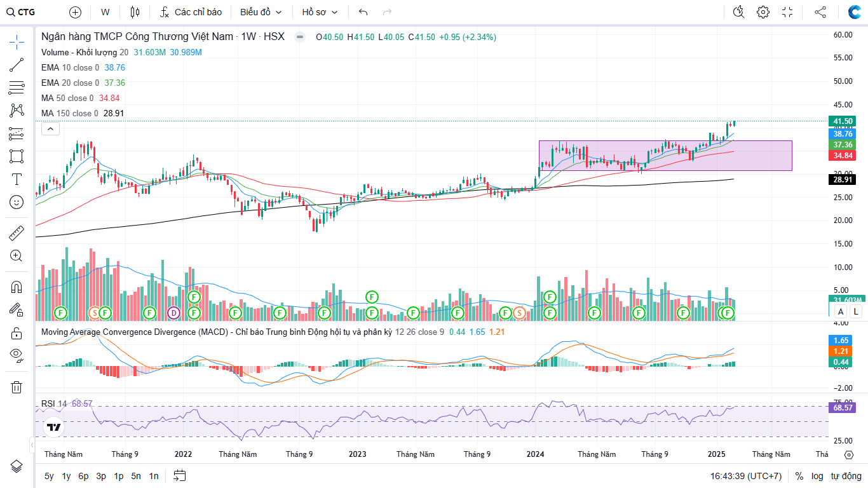
Task: Open the C logo button in top-right corner
Action: click(855, 12)
